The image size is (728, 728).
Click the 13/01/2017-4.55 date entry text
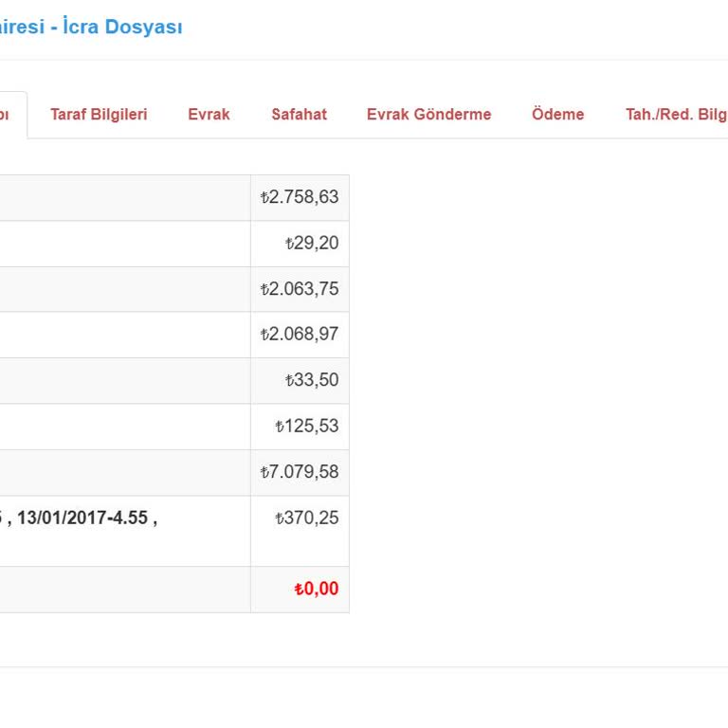(x=83, y=518)
